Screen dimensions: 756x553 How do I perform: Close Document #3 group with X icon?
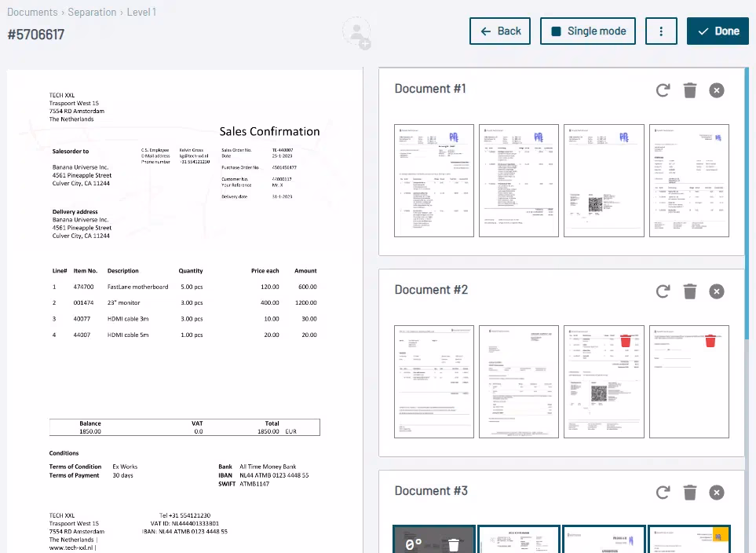[x=717, y=493]
